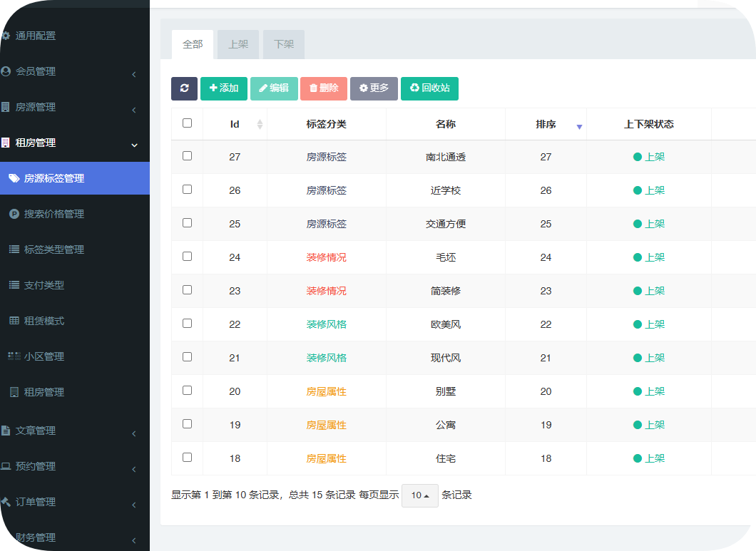Click the sort arrow on the 排序 column
The image size is (756, 551).
pyautogui.click(x=579, y=125)
